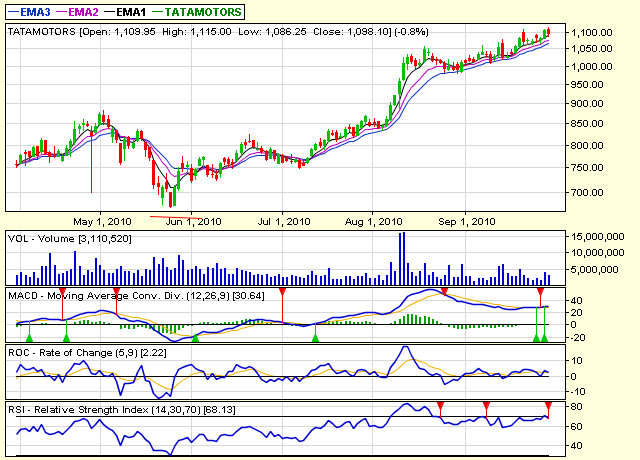The image size is (640, 460).
Task: Click the tallest volume bar in August
Action: tap(404, 258)
